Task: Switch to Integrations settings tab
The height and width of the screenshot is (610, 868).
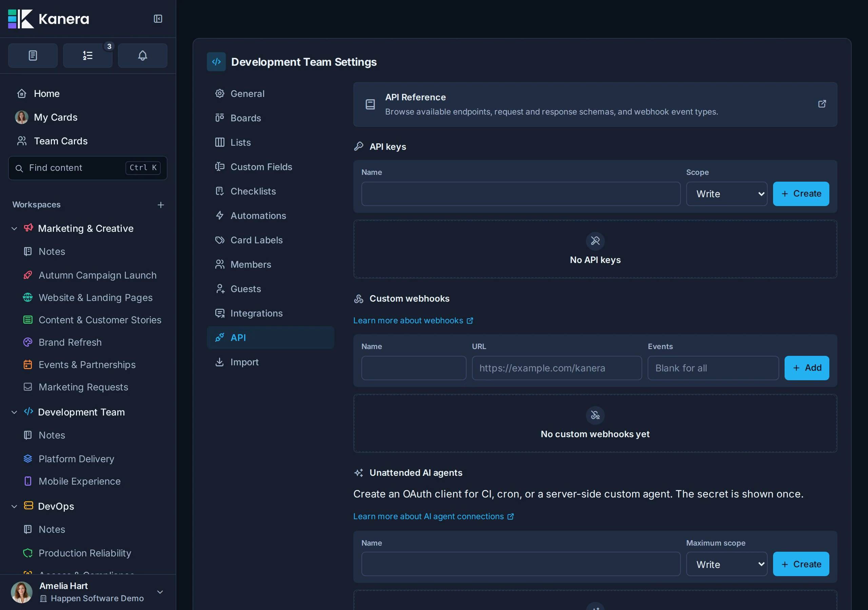Action: pos(270,313)
